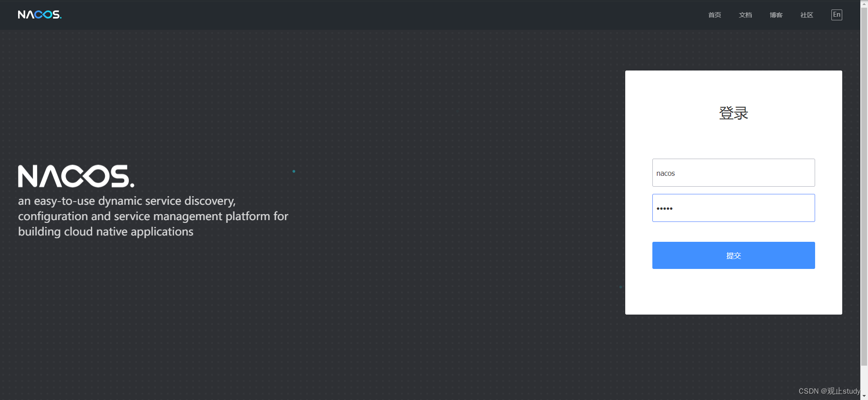
Task: Switch language using the En toggle
Action: 837,15
